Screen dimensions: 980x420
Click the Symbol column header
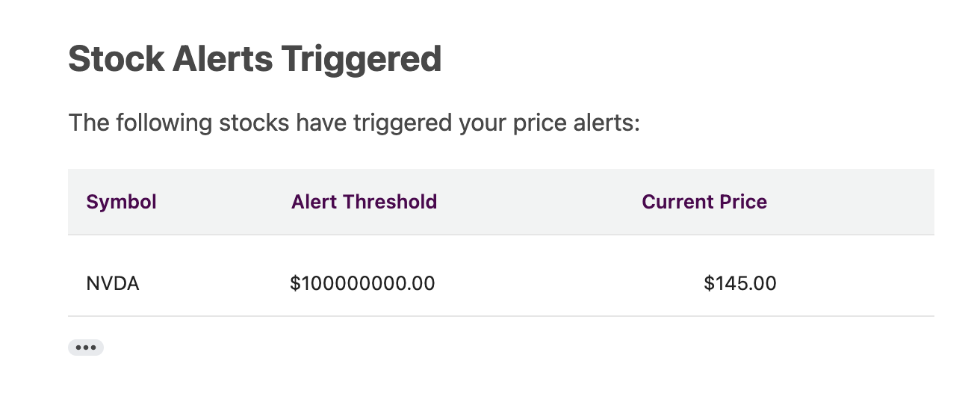click(x=122, y=202)
